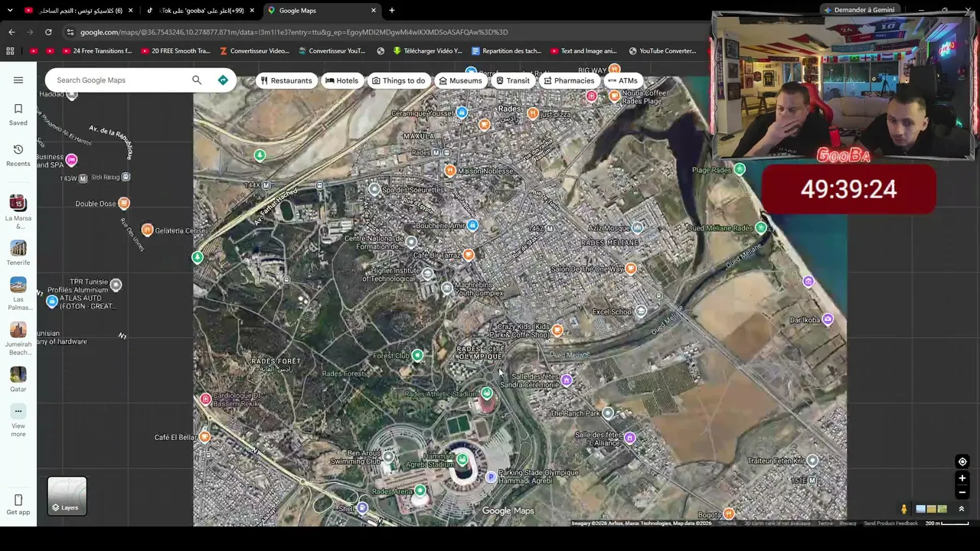Image resolution: width=980 pixels, height=551 pixels.
Task: Reload the Google Maps page
Action: 48,32
